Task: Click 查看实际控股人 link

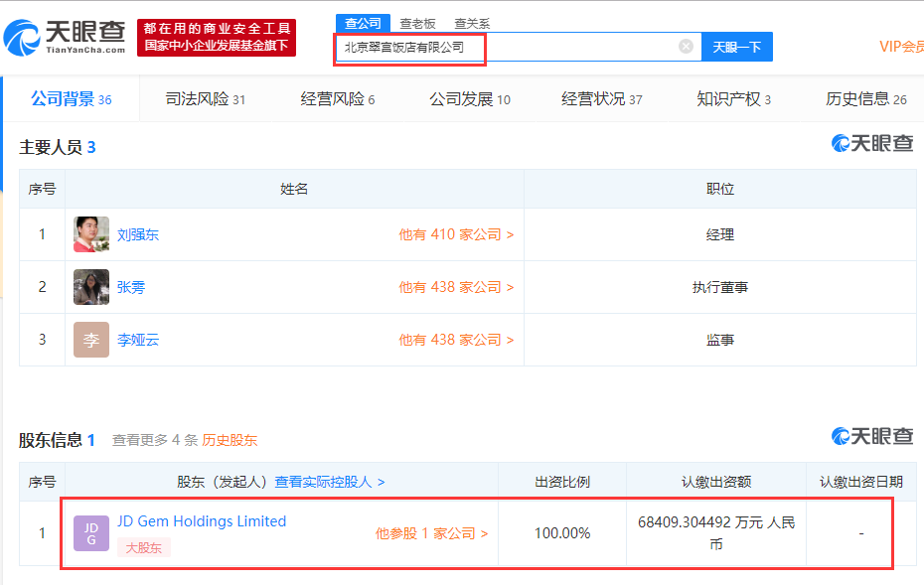Action: point(330,482)
